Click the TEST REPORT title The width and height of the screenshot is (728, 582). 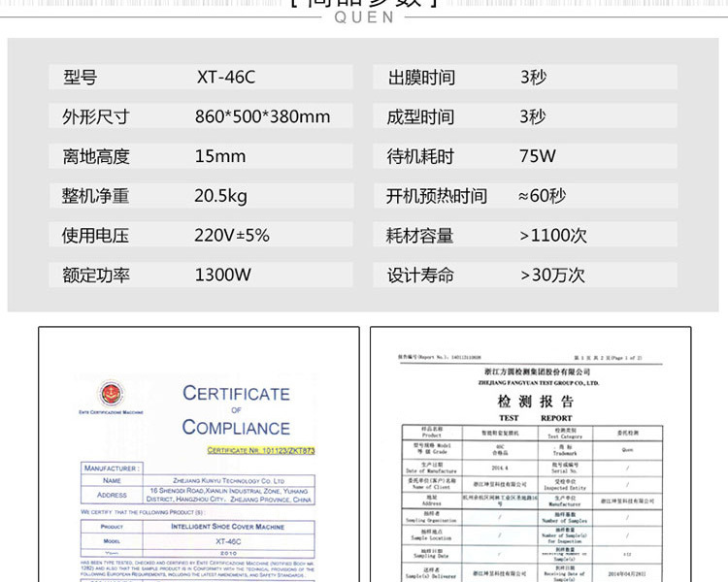[535, 418]
